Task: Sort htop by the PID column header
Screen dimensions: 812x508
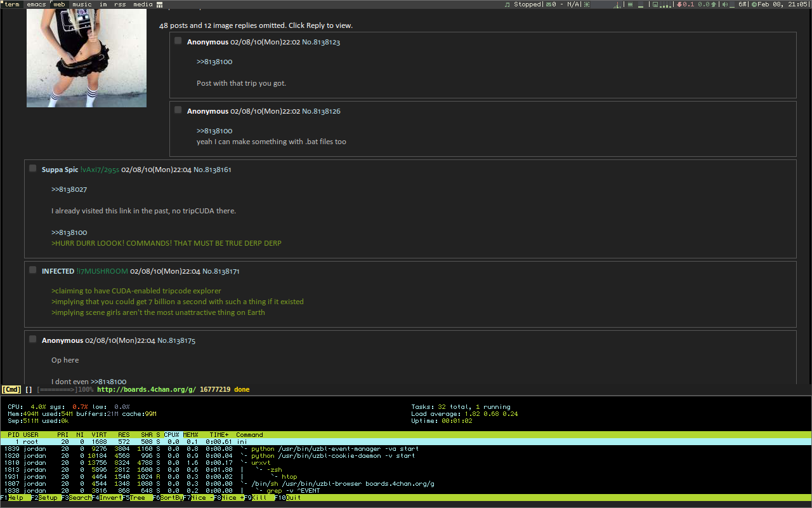Action: [x=13, y=435]
